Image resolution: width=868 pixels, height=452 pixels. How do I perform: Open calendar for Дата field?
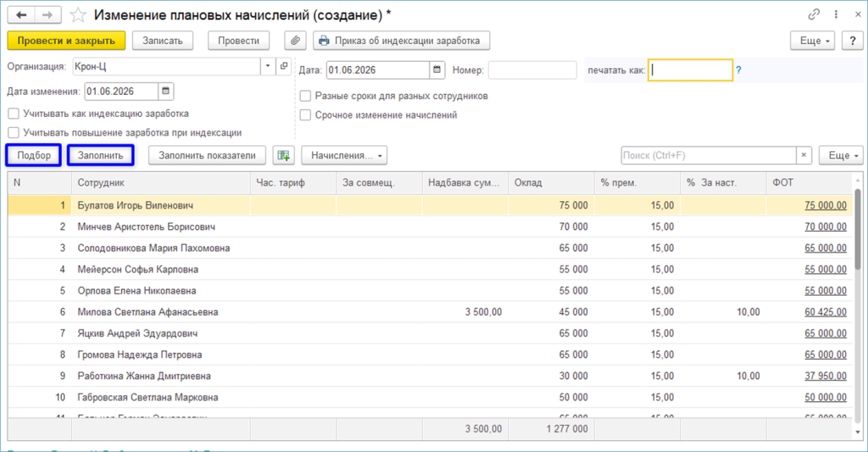437,70
